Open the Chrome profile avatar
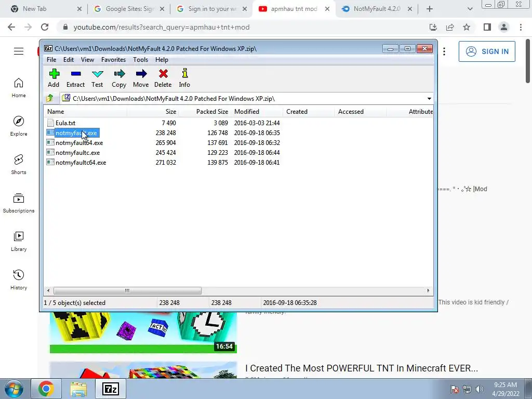The width and height of the screenshot is (532, 399). coord(504,27)
